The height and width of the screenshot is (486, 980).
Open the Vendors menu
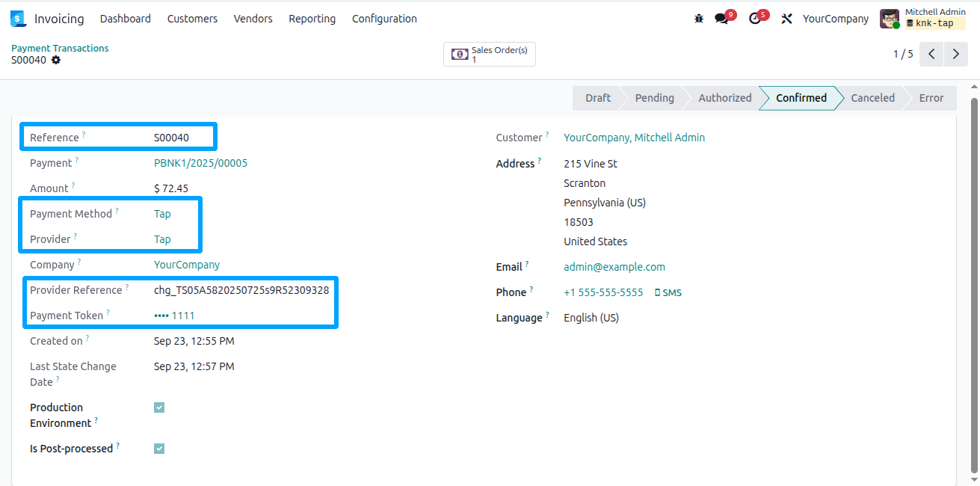(253, 19)
